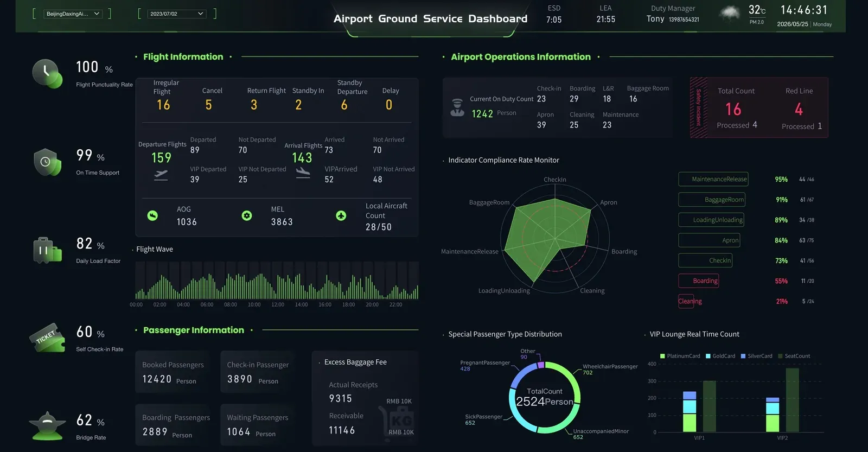
Task: Click Check-in Passenger 3890 card
Action: coord(258,372)
